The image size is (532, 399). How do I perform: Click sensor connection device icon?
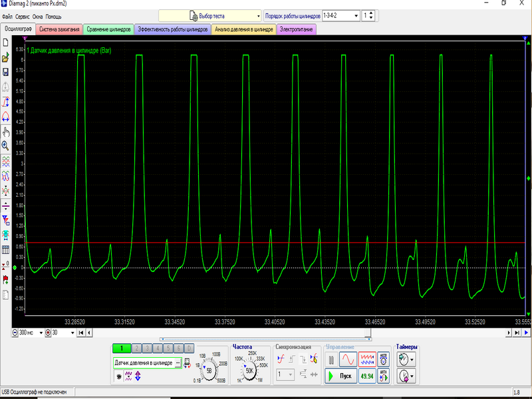[188, 362]
